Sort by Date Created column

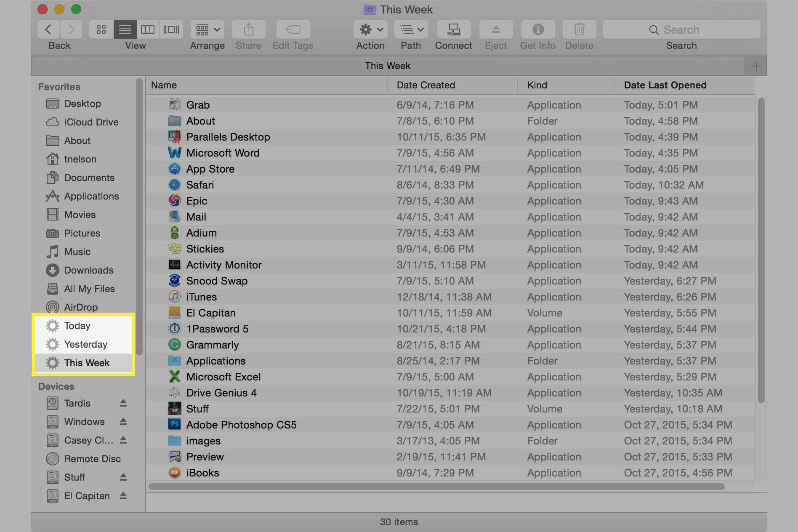(x=452, y=85)
